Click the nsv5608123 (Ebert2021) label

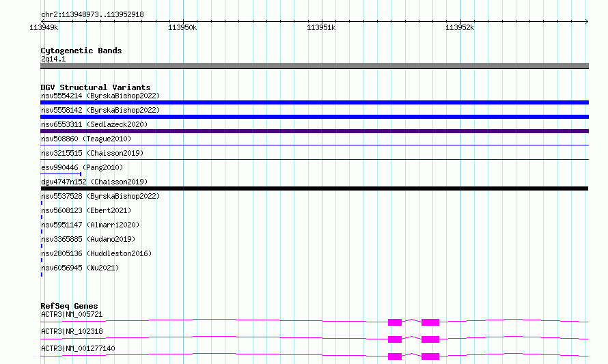click(86, 210)
